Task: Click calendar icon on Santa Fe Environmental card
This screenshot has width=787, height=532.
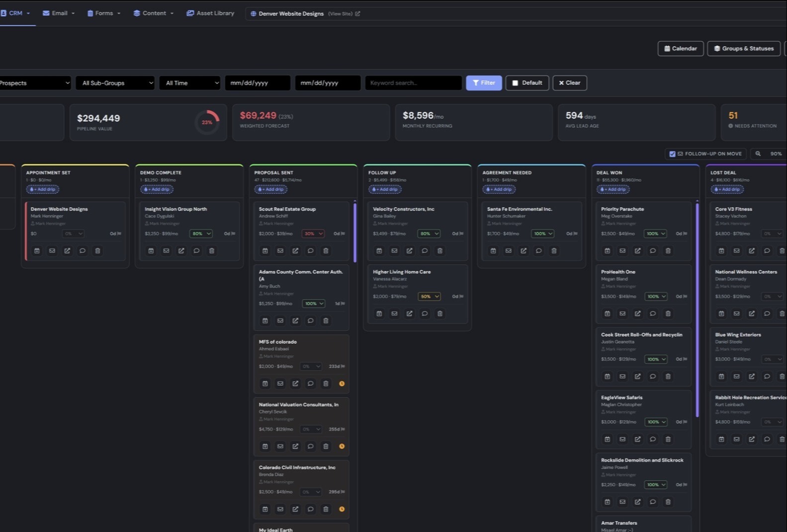Action: 493,251
